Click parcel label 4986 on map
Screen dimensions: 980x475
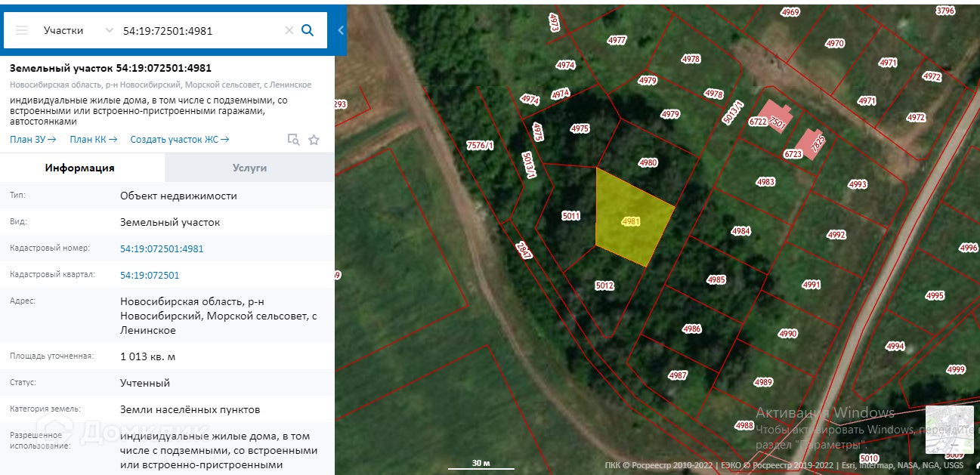click(691, 328)
